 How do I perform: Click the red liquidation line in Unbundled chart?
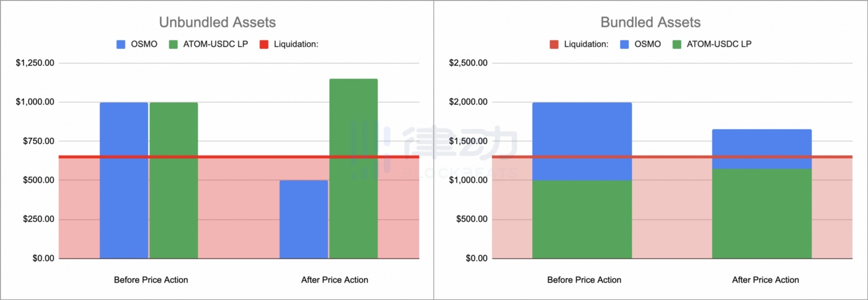(239, 157)
